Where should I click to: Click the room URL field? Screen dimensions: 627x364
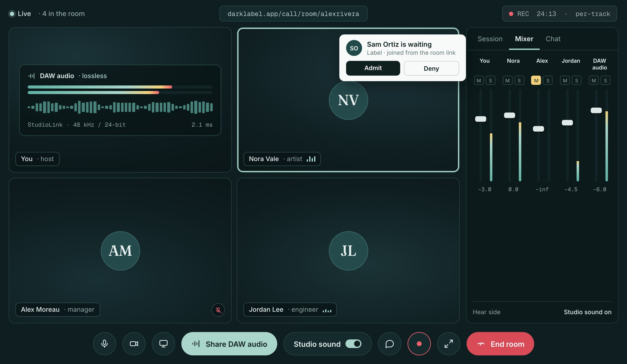pos(293,14)
